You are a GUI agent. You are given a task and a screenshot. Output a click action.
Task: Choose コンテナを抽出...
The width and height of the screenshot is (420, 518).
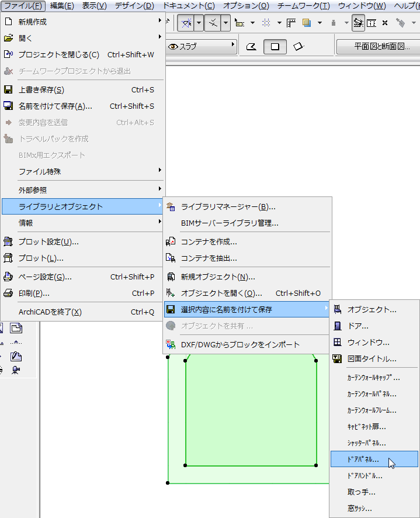(x=247, y=258)
